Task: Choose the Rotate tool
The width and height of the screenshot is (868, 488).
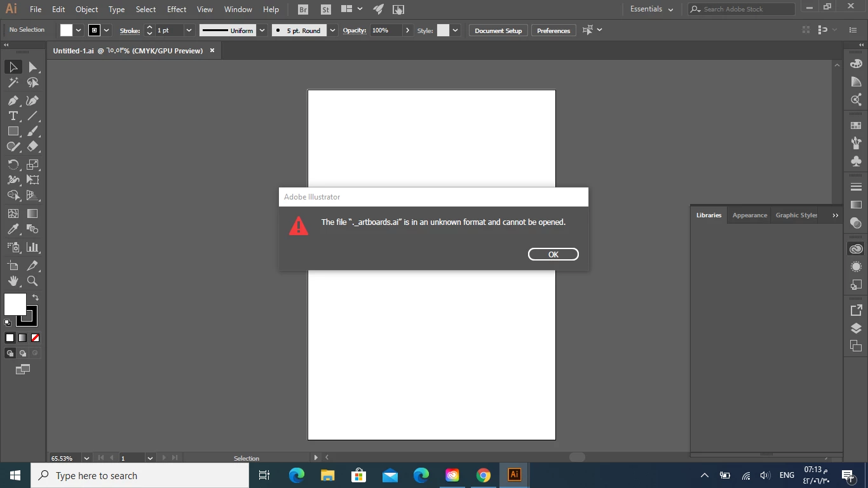Action: (13, 165)
